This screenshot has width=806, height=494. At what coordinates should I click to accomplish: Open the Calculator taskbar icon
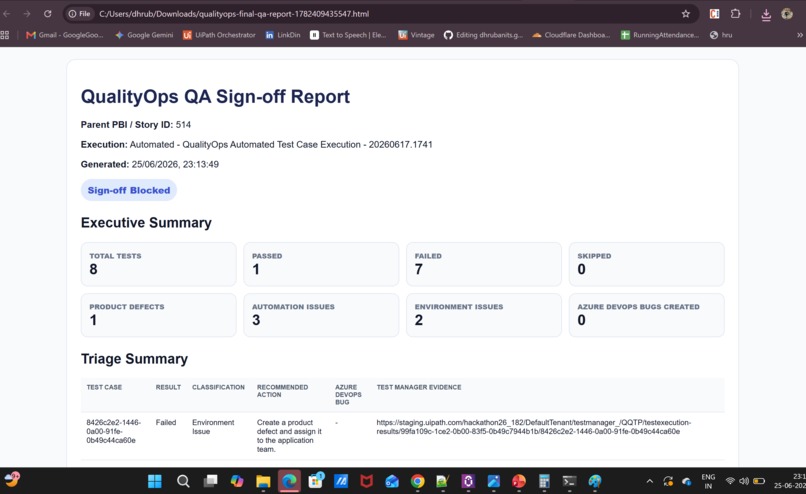(x=544, y=481)
